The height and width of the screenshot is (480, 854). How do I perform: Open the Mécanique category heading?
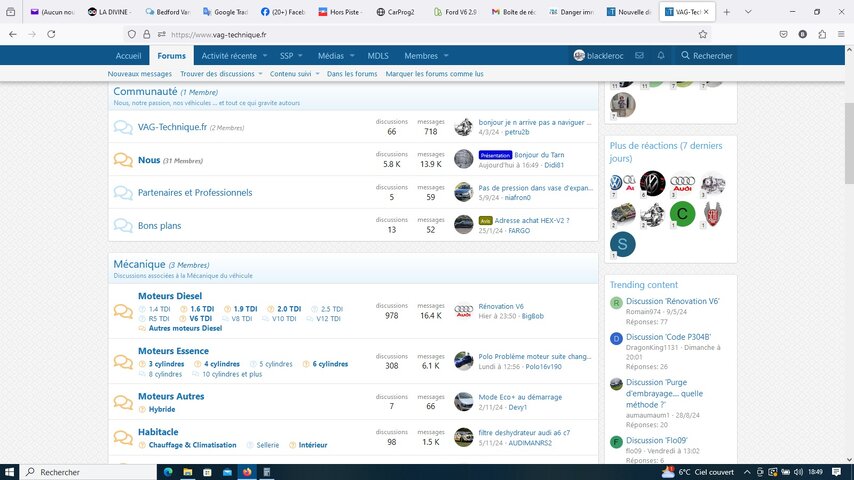(139, 264)
